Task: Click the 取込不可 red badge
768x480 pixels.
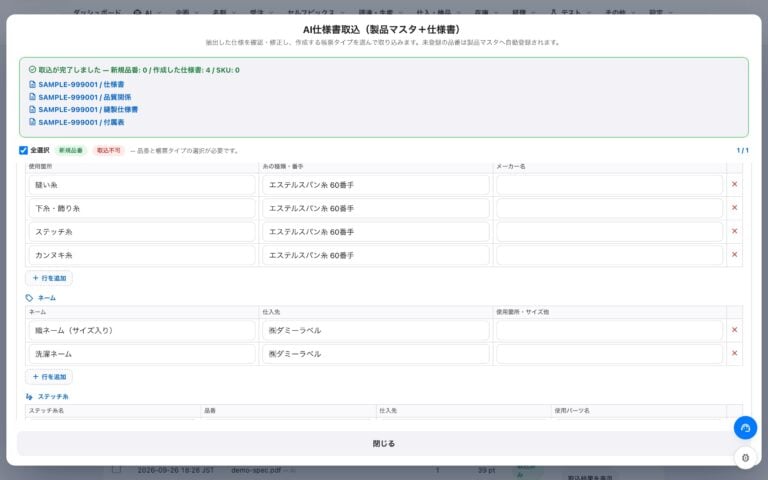Action: tap(109, 150)
